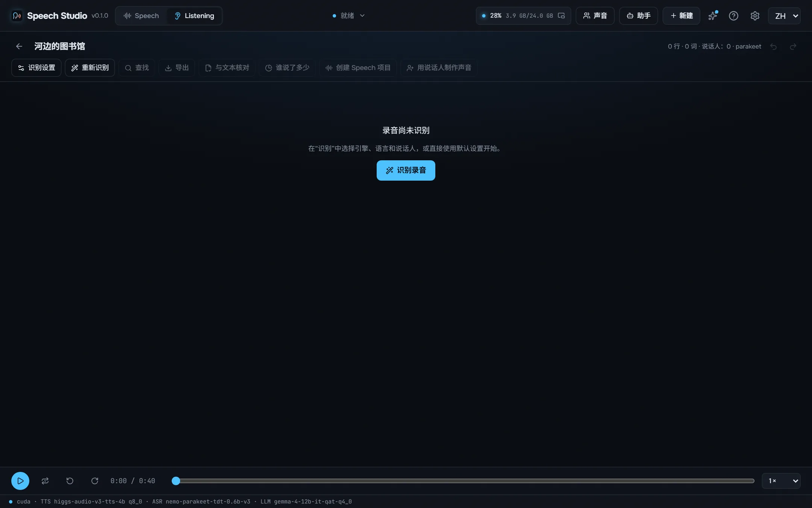Click the cuda status bar entry
812x508 pixels.
23,502
